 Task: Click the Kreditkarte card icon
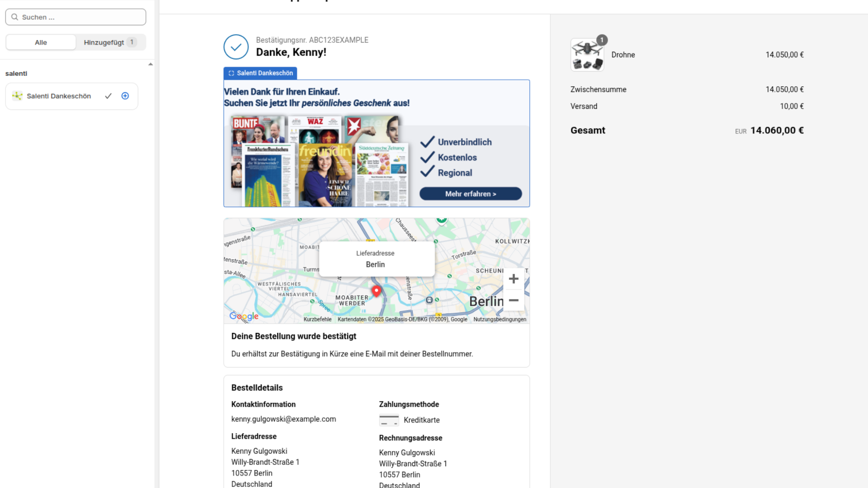389,420
